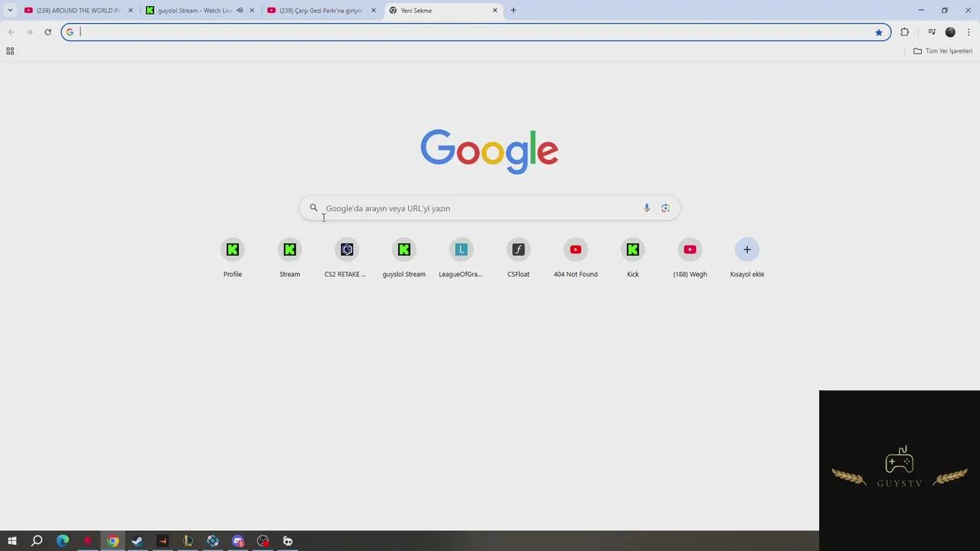
Task: Open the Kick shortcut tile
Action: click(x=632, y=258)
